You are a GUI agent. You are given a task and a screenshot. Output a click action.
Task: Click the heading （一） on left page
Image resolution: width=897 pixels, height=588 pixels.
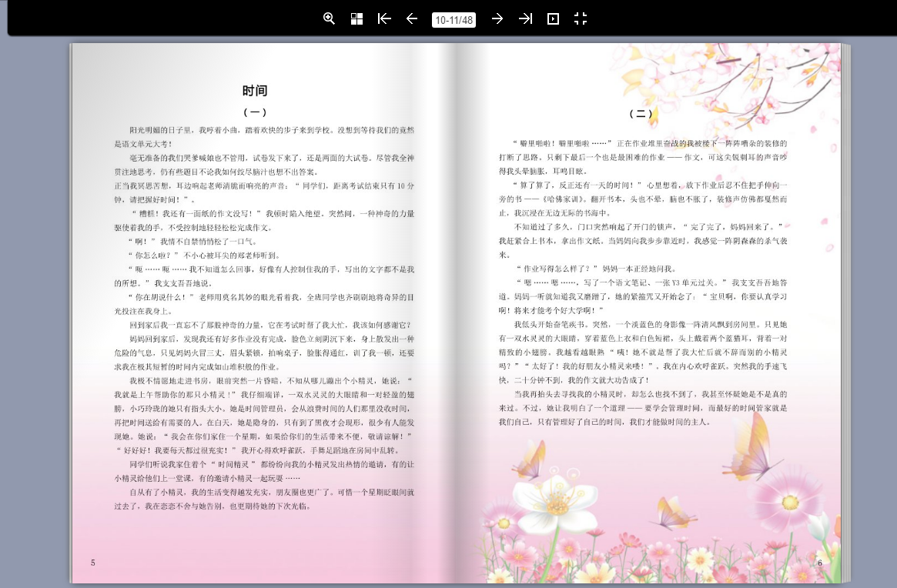click(x=255, y=112)
